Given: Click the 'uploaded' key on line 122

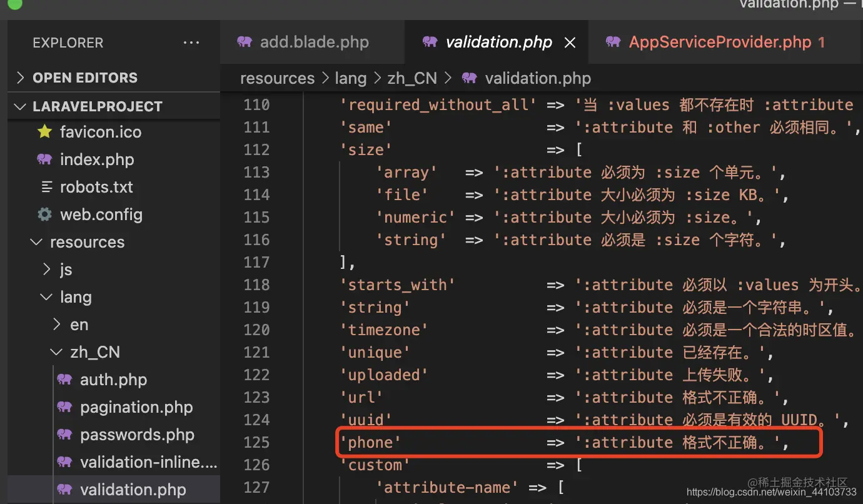Looking at the screenshot, I should point(384,375).
